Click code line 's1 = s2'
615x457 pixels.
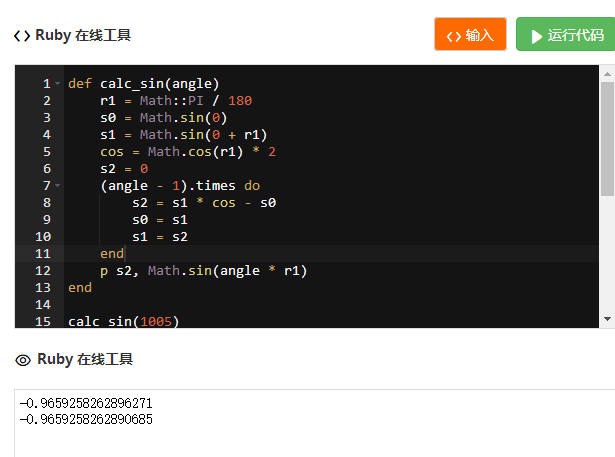coord(160,237)
